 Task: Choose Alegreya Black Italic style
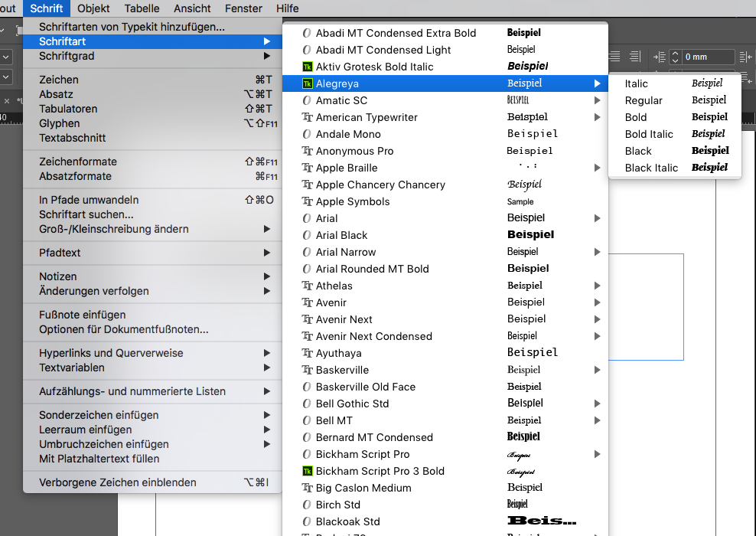click(x=675, y=168)
